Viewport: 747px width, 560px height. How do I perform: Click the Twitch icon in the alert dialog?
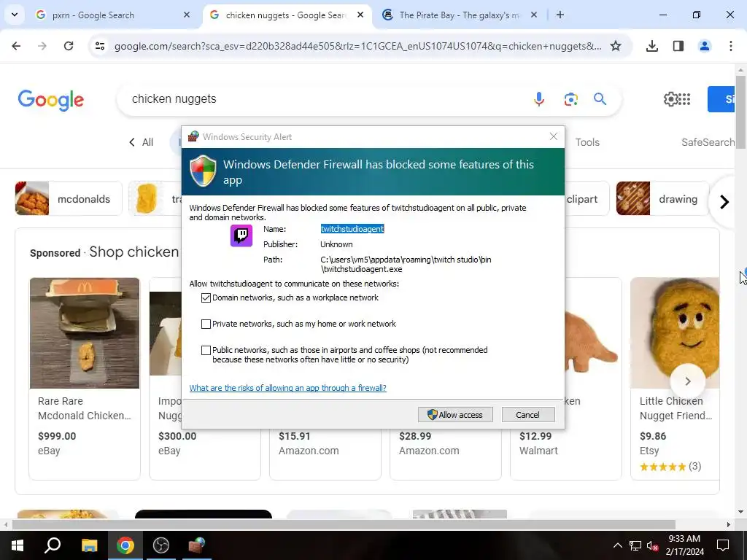pos(241,236)
